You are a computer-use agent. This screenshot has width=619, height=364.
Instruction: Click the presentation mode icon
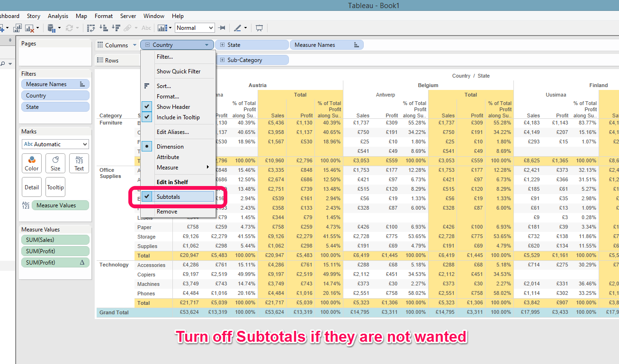[x=259, y=28]
